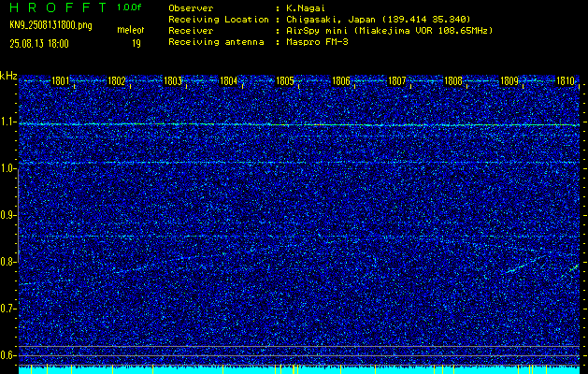Select the 0.7 frequency axis label
The image size is (588, 374).
click(x=7, y=309)
